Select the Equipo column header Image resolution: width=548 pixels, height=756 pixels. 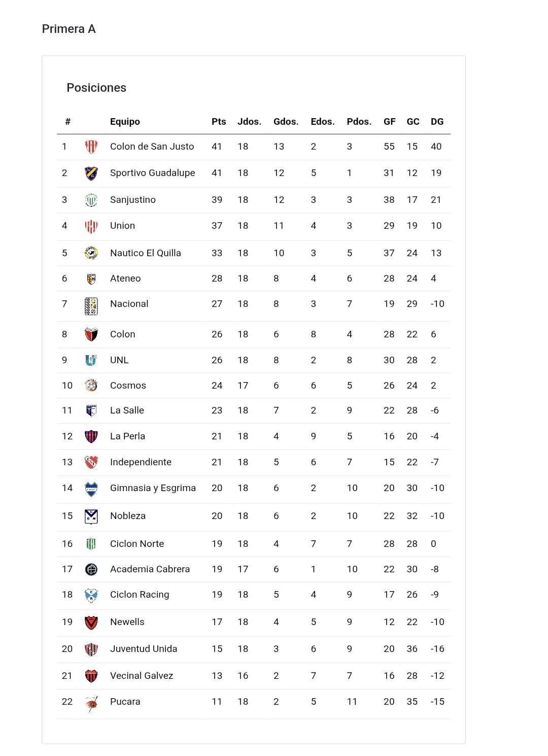125,122
